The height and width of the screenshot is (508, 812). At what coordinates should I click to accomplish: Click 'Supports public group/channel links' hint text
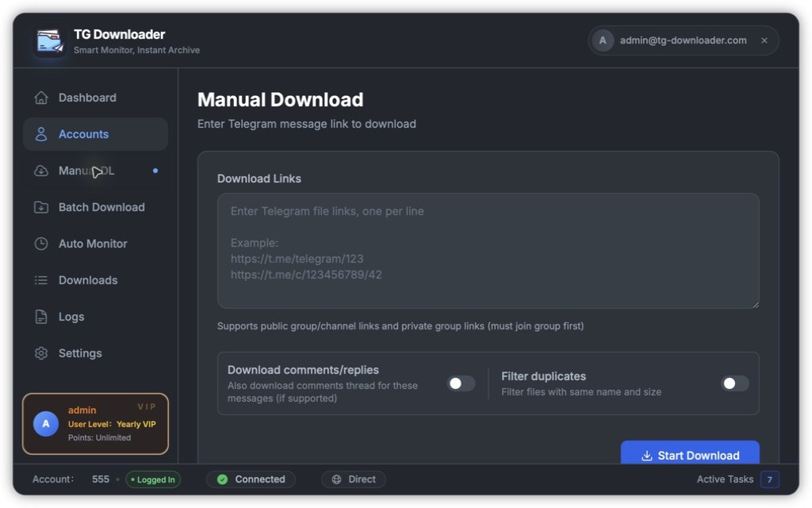click(x=400, y=326)
